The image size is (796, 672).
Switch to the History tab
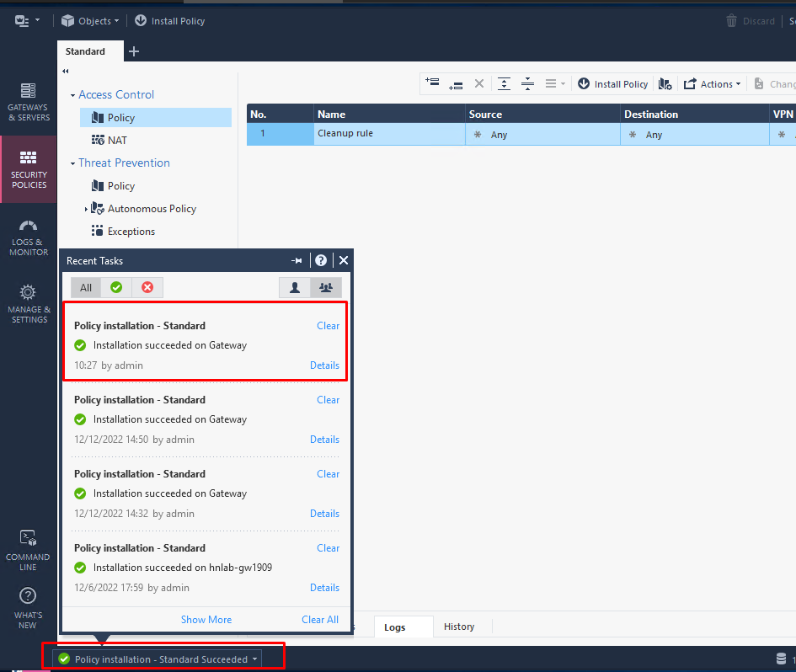[459, 627]
